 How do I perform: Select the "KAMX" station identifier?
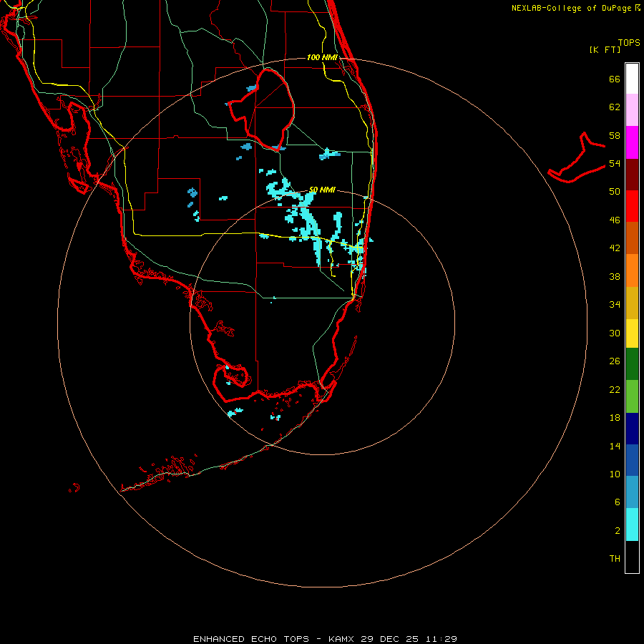pos(342,639)
